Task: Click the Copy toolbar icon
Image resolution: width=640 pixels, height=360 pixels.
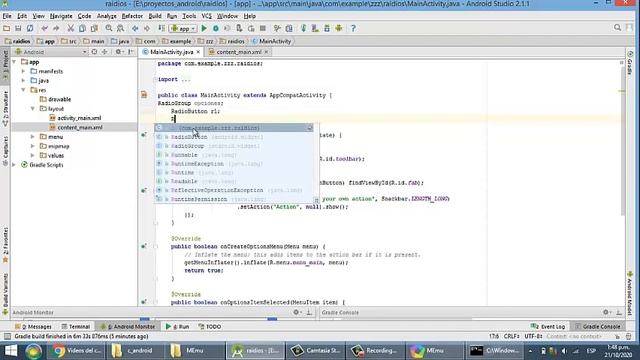Action: 82,28
